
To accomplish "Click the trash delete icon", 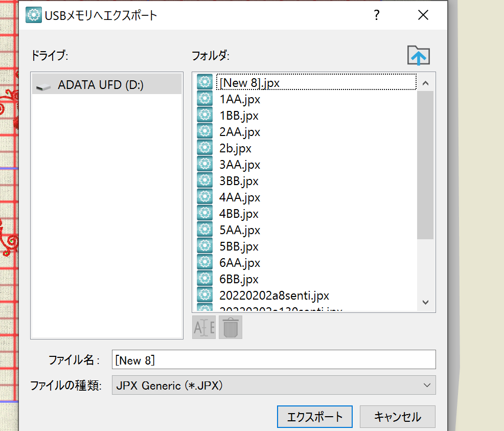I will tap(231, 327).
